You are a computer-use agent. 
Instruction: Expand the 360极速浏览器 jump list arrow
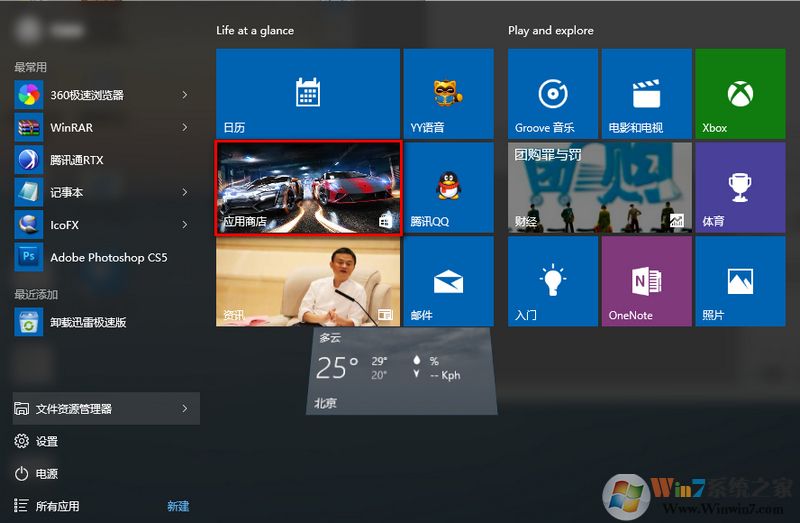click(185, 95)
